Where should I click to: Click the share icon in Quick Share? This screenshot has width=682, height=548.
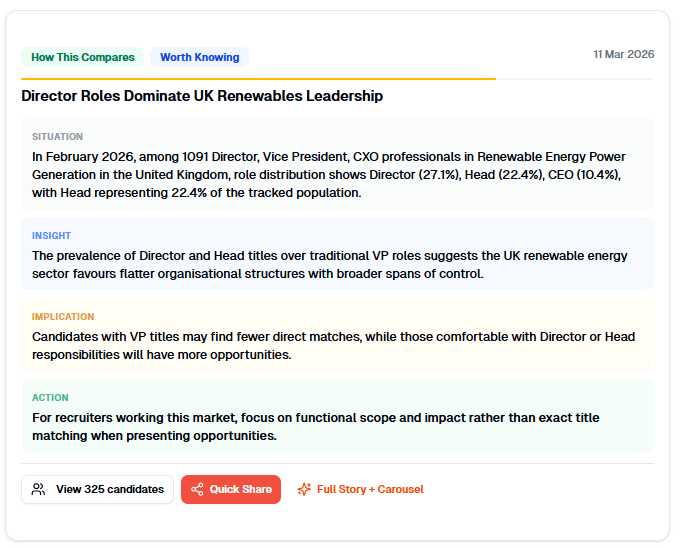[x=197, y=490]
